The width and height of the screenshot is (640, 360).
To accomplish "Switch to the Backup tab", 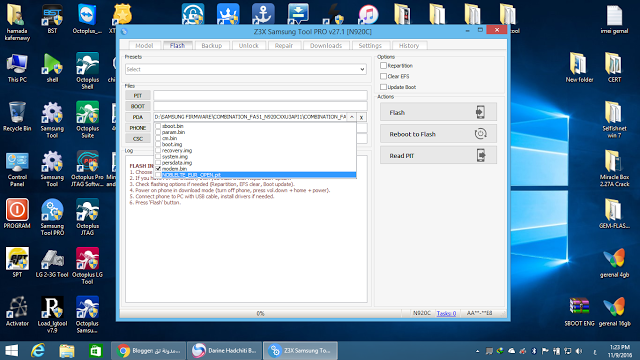I will pyautogui.click(x=212, y=45).
